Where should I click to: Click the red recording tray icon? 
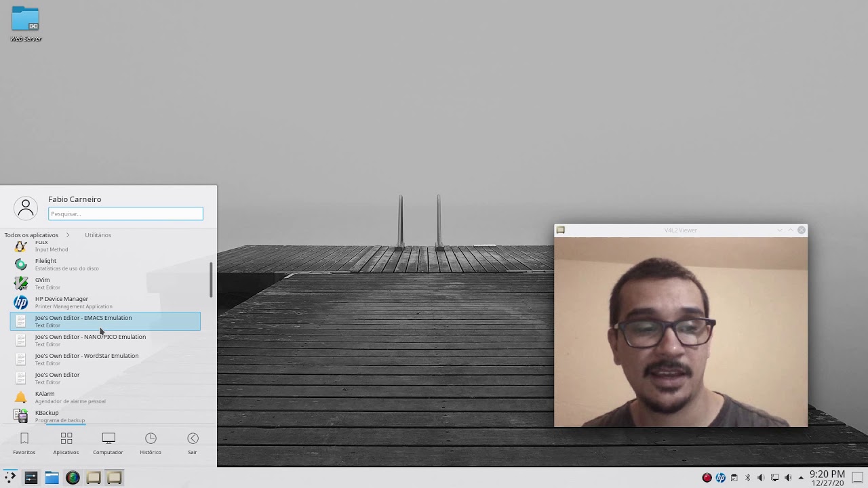point(707,478)
